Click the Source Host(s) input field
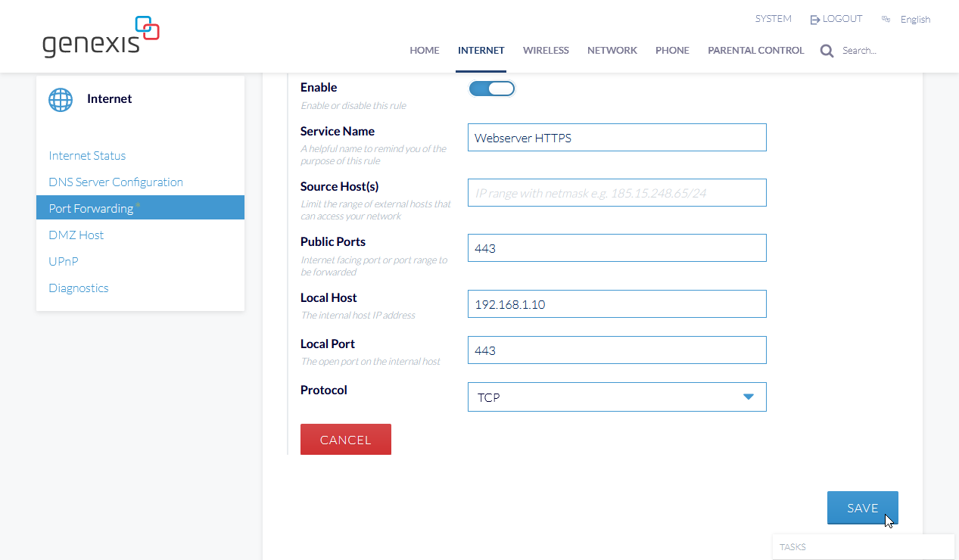Image resolution: width=959 pixels, height=560 pixels. (616, 193)
